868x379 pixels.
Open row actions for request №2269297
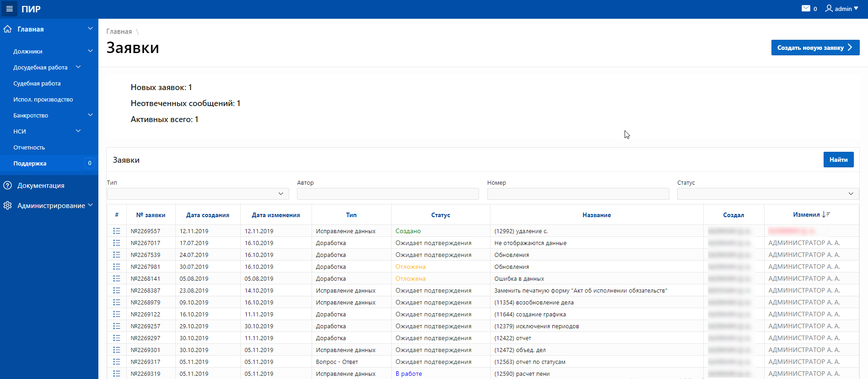(x=117, y=338)
